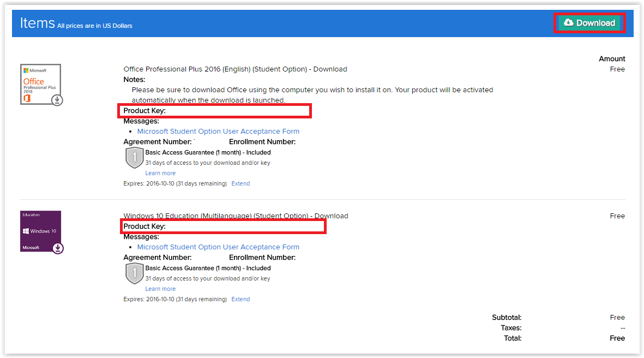Click the Total label at the bottom
Screen dimensions: 644x358
pyautogui.click(x=513, y=338)
